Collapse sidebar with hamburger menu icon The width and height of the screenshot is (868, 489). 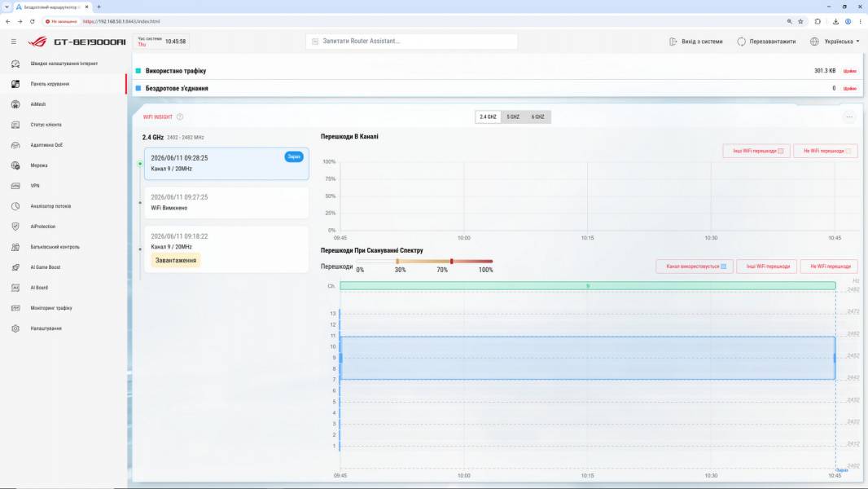coord(14,42)
